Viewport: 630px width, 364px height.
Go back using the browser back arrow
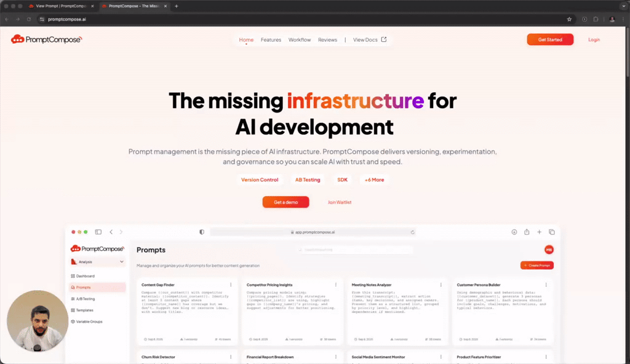[7, 19]
